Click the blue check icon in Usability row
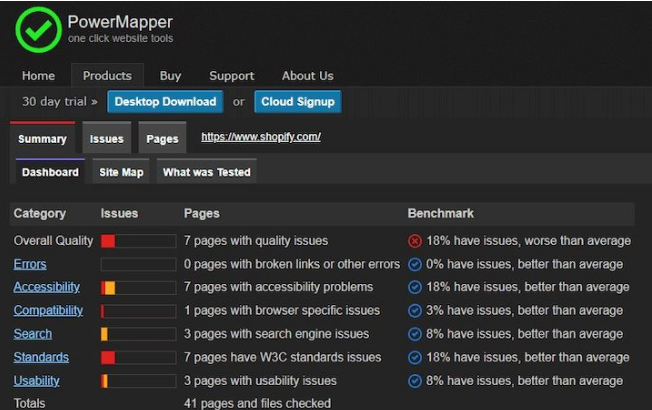This screenshot has height=410, width=652. pos(415,381)
